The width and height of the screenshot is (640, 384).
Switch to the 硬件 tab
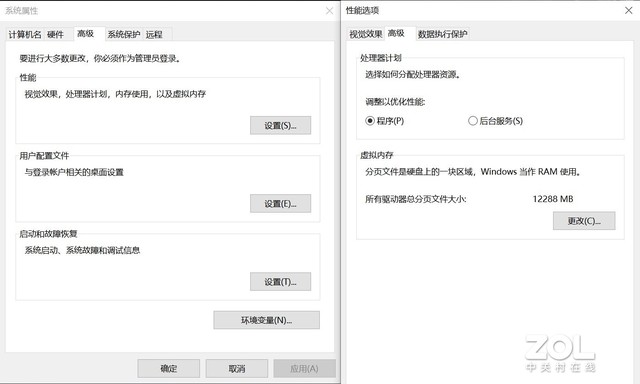pyautogui.click(x=56, y=34)
